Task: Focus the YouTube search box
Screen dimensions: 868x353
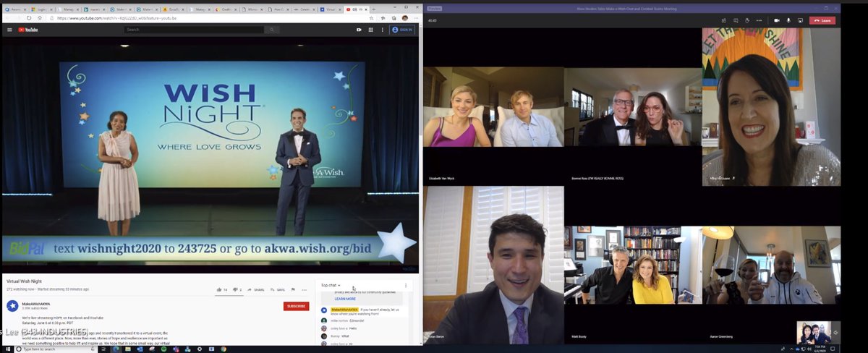Action: click(193, 30)
